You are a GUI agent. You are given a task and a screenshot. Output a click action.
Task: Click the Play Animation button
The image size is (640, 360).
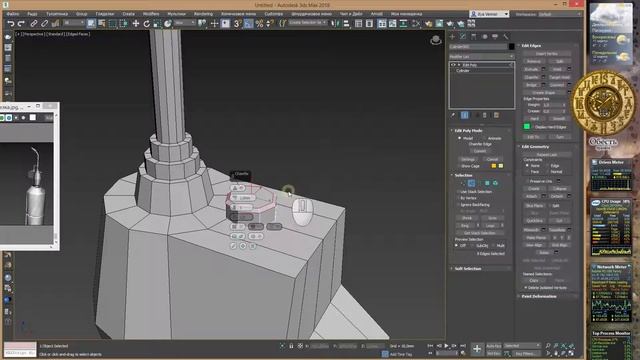click(x=446, y=346)
